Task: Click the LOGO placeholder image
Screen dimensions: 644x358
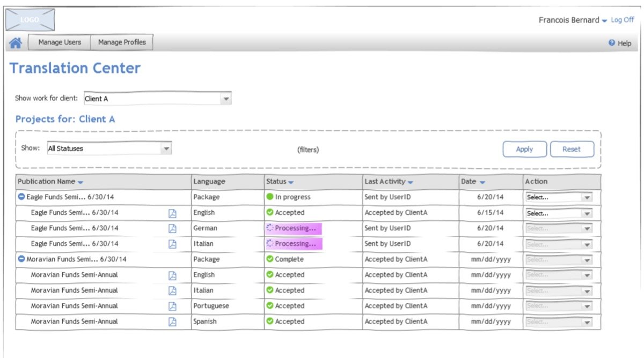Action: click(30, 20)
